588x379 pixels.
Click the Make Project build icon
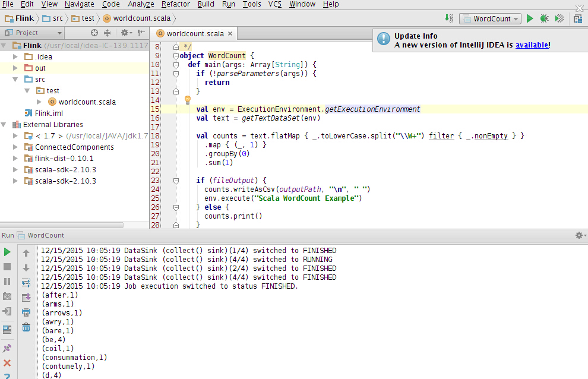point(450,19)
